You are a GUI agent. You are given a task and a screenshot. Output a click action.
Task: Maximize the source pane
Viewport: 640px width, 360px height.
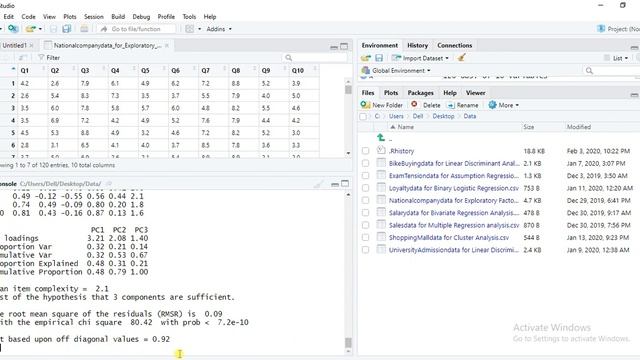click(344, 47)
